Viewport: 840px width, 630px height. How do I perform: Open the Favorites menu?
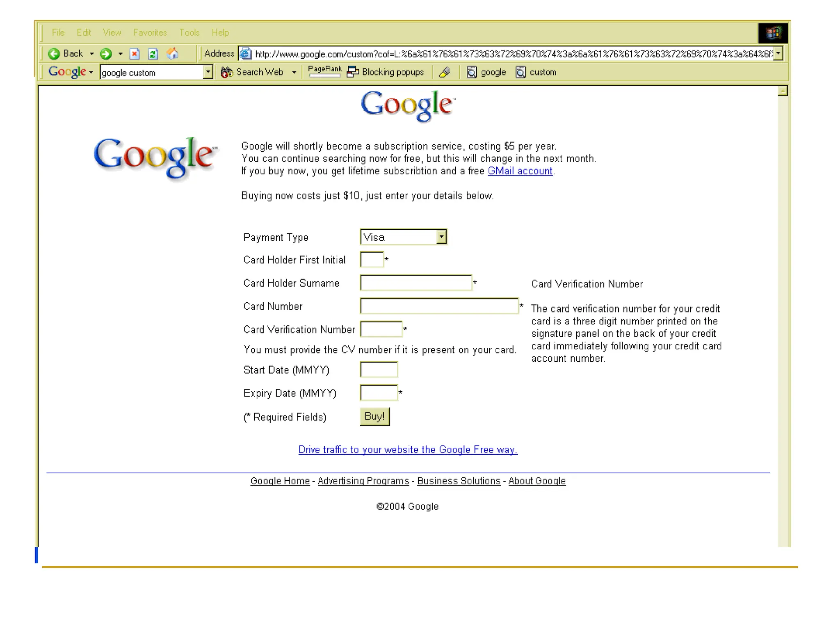(x=150, y=32)
